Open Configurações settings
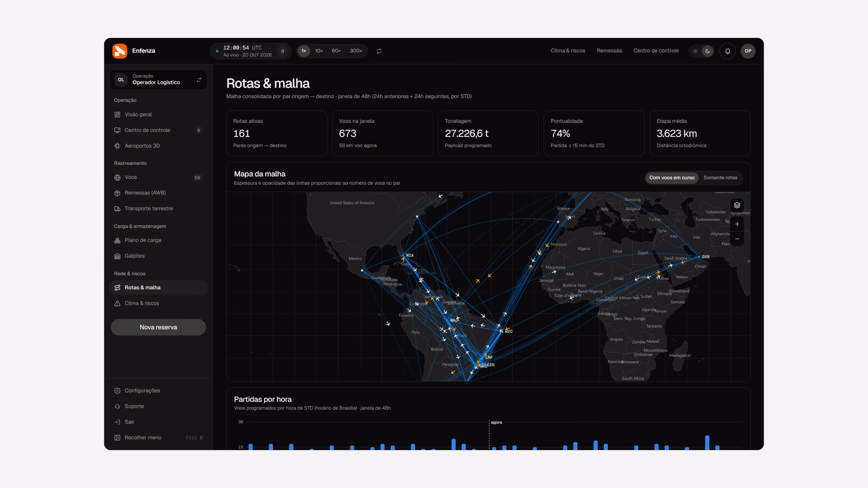The width and height of the screenshot is (868, 488). tap(158, 391)
